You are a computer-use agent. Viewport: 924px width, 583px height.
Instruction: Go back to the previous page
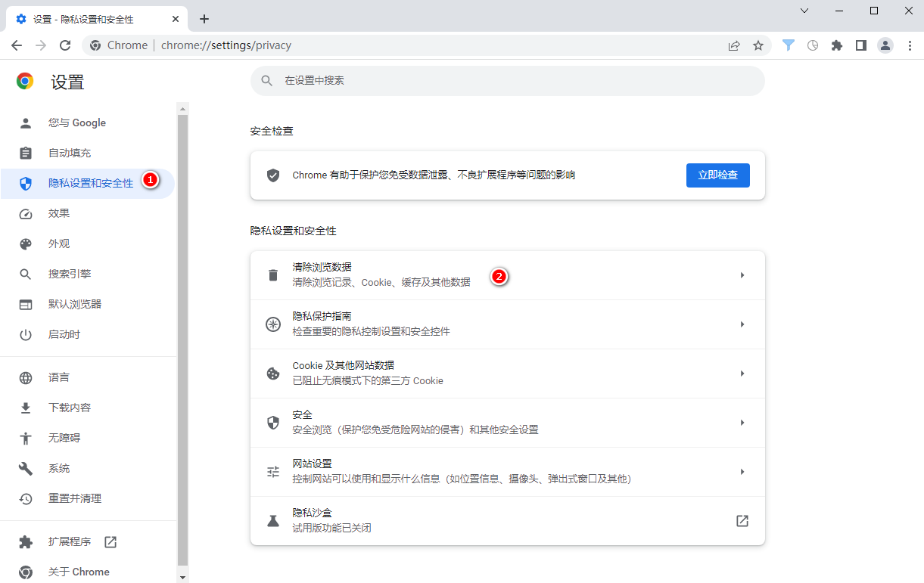(17, 45)
